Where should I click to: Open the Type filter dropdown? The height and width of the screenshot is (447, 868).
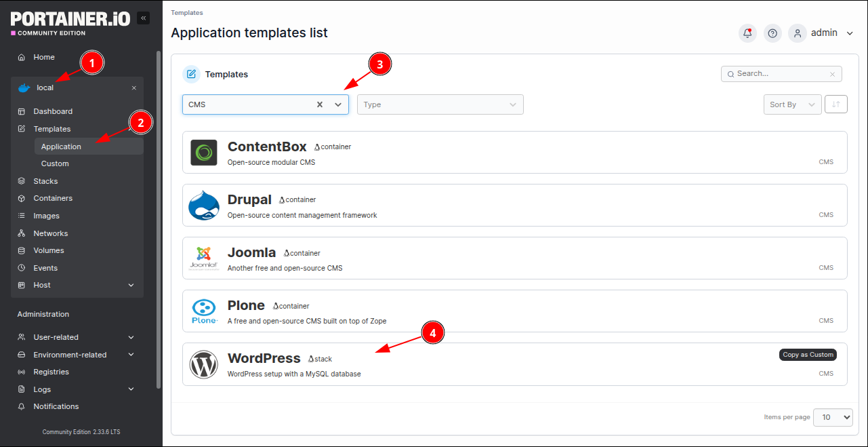pyautogui.click(x=440, y=104)
